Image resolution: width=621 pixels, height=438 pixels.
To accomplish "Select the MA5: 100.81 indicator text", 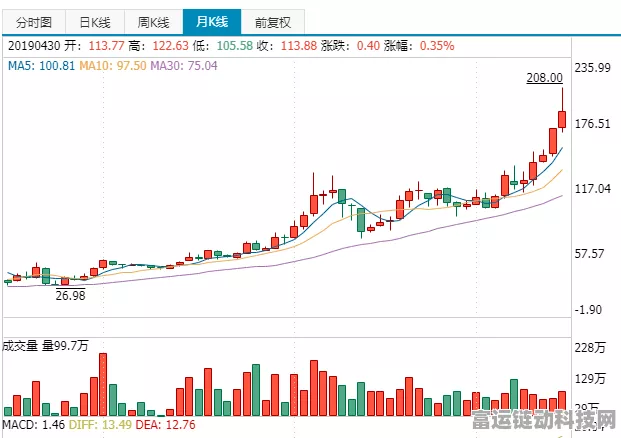I will tap(41, 66).
